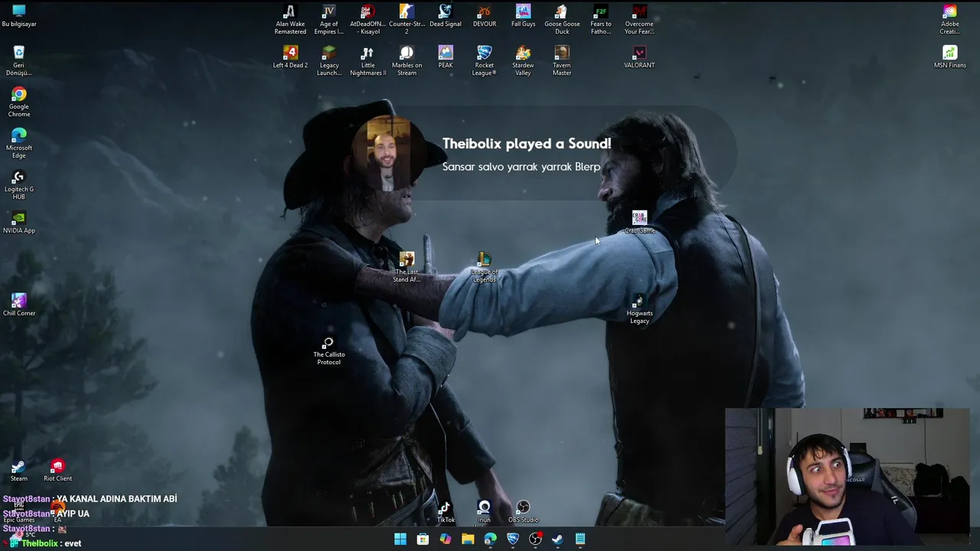
Task: Switch to Notepad taskbar icon
Action: 580,540
